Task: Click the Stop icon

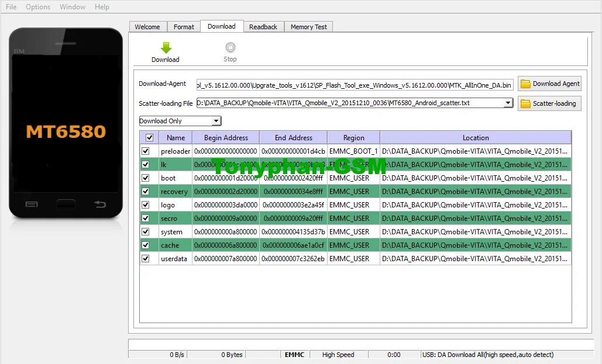Action: point(231,47)
